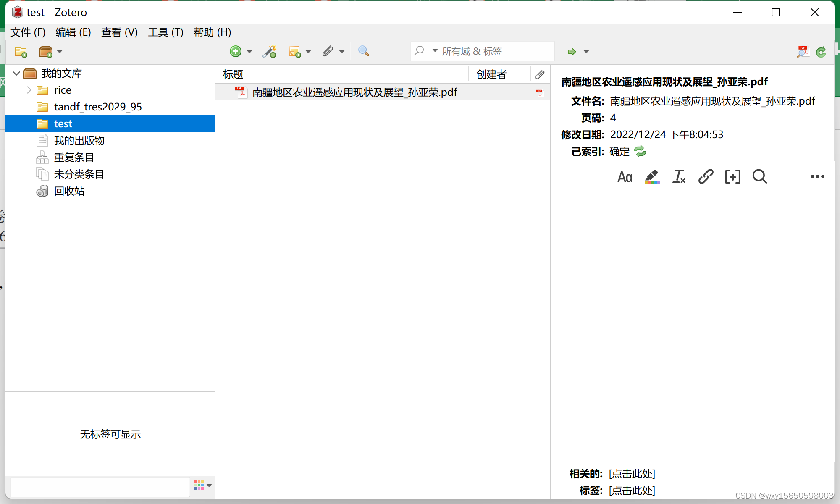This screenshot has width=840, height=504.
Task: Click the Add Item by Identifier wand icon
Action: [x=269, y=51]
